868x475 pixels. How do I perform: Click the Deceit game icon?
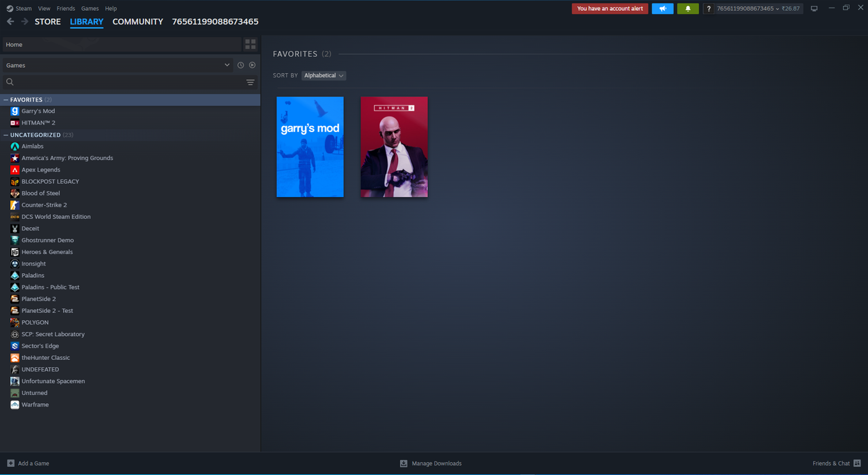coord(15,228)
